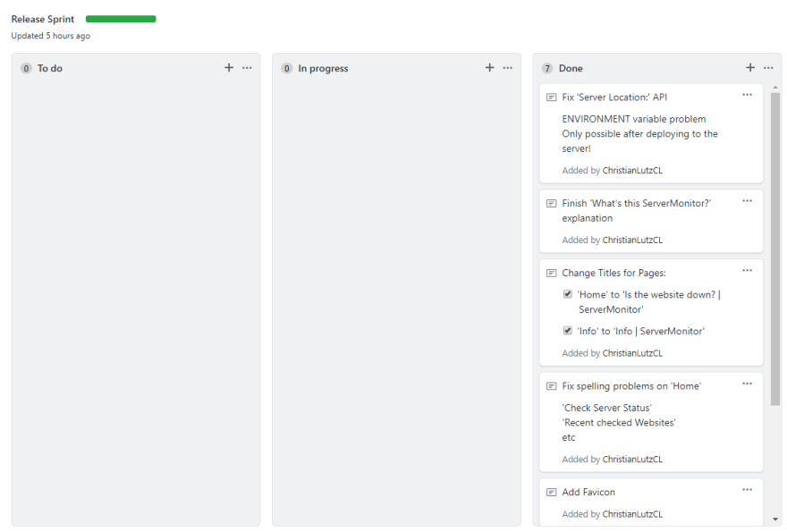The image size is (787, 532).
Task: Open ChristianLutzCL link on 'Finish What's this ServerMonitor?' card
Action: pos(632,241)
